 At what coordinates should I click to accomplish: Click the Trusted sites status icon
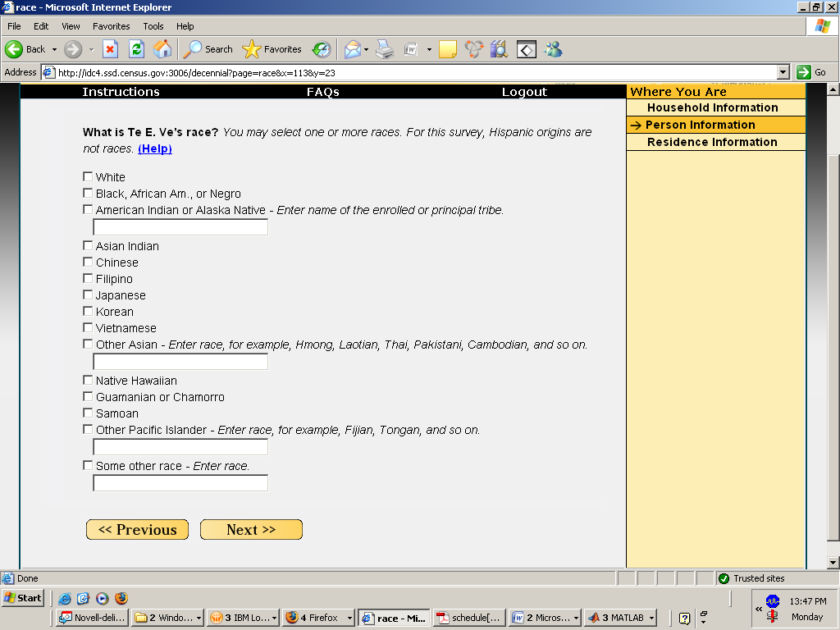click(x=724, y=578)
